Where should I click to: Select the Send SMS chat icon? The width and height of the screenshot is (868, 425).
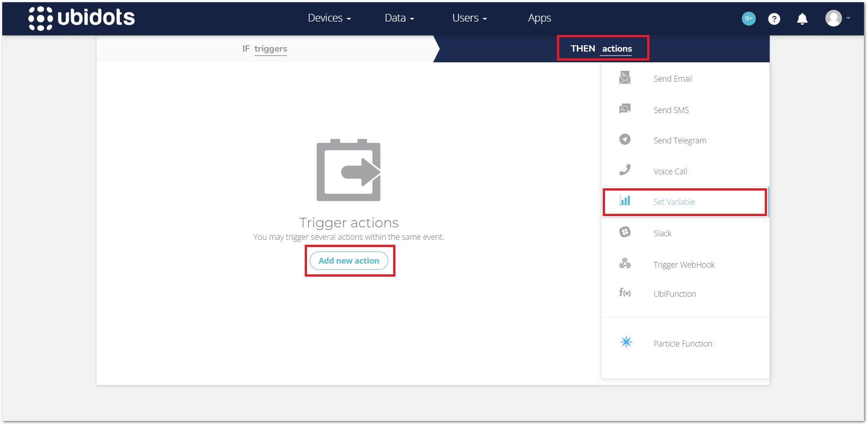point(625,109)
